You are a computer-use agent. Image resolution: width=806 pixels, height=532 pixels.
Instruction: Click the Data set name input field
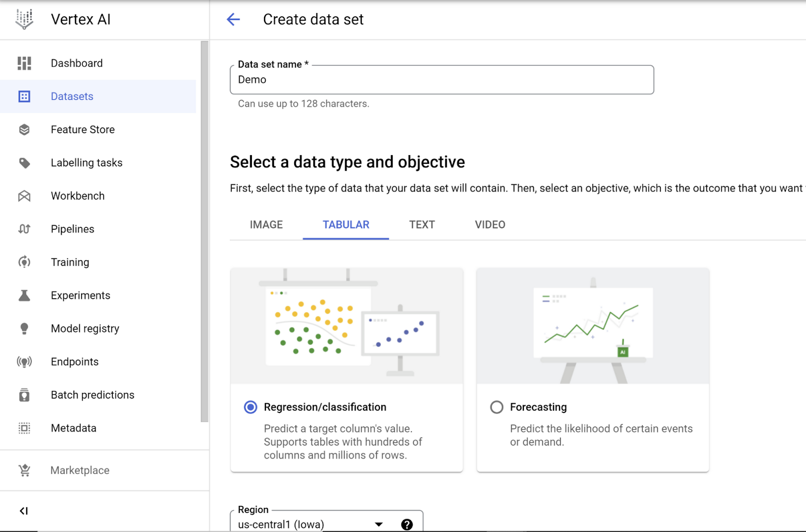(442, 80)
